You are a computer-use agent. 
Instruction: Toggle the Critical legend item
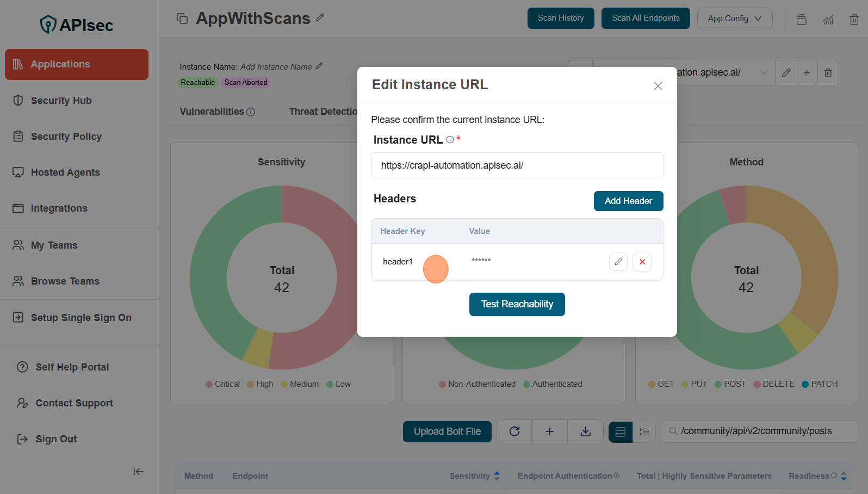[x=222, y=384]
